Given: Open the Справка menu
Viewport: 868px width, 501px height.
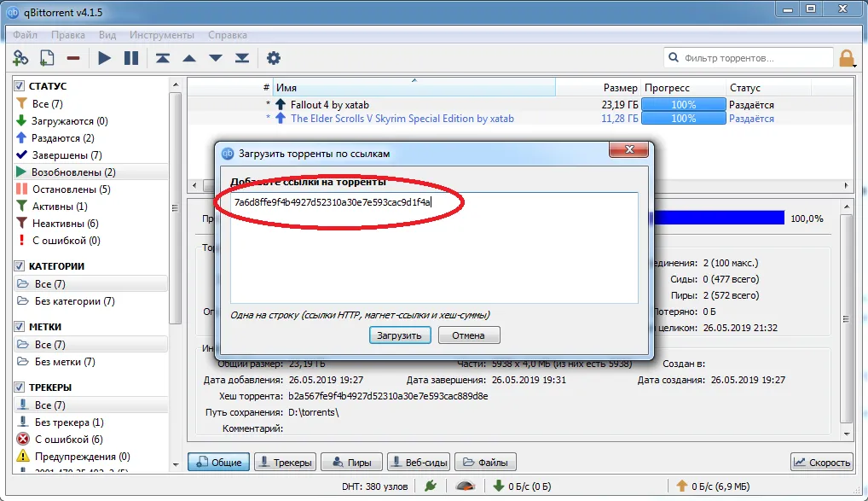Looking at the screenshot, I should [x=228, y=35].
